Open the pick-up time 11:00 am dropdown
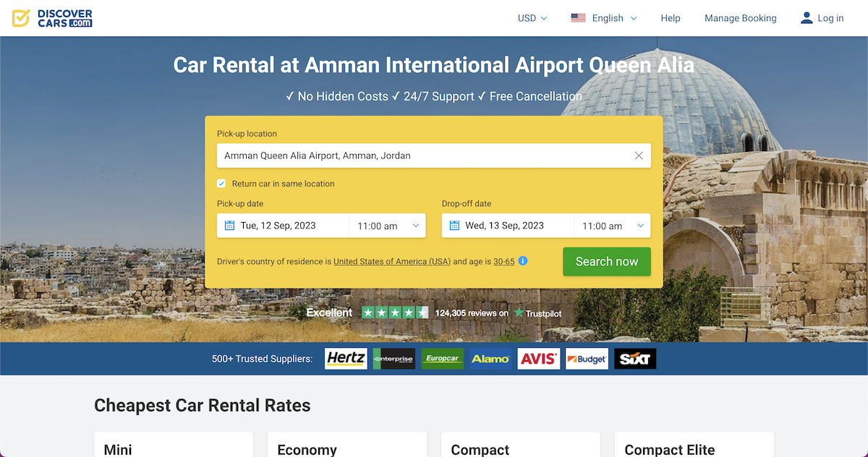Image resolution: width=868 pixels, height=457 pixels. coord(388,226)
